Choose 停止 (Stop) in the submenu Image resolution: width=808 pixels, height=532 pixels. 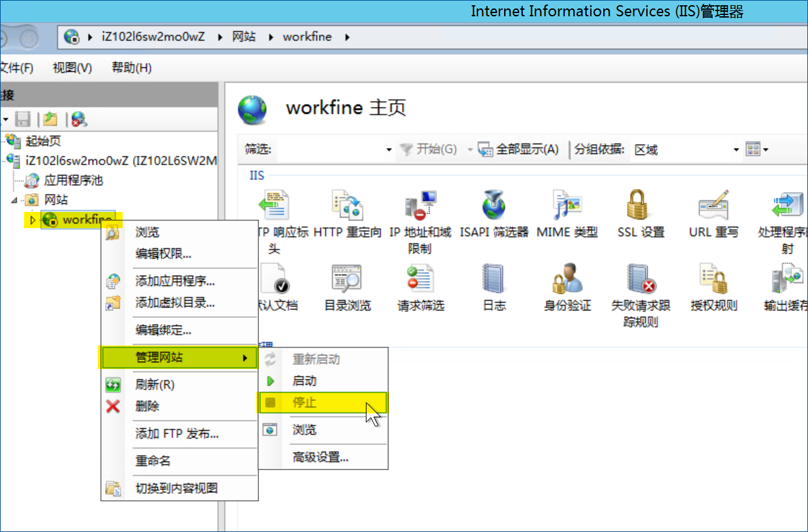[x=323, y=402]
